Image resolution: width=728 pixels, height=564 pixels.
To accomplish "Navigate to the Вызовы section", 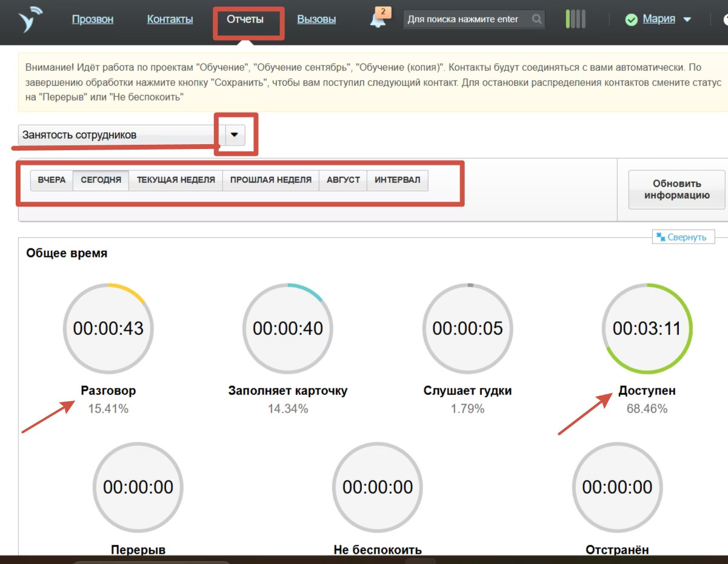I will point(316,19).
